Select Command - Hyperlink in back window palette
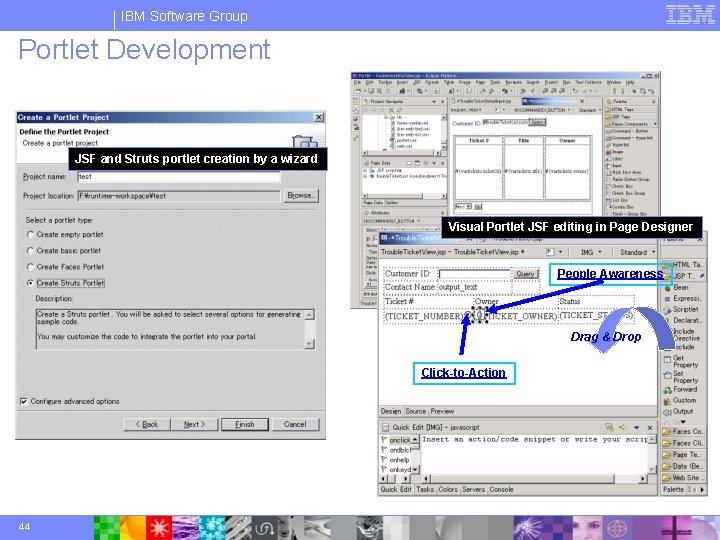720x540 pixels. 629,138
